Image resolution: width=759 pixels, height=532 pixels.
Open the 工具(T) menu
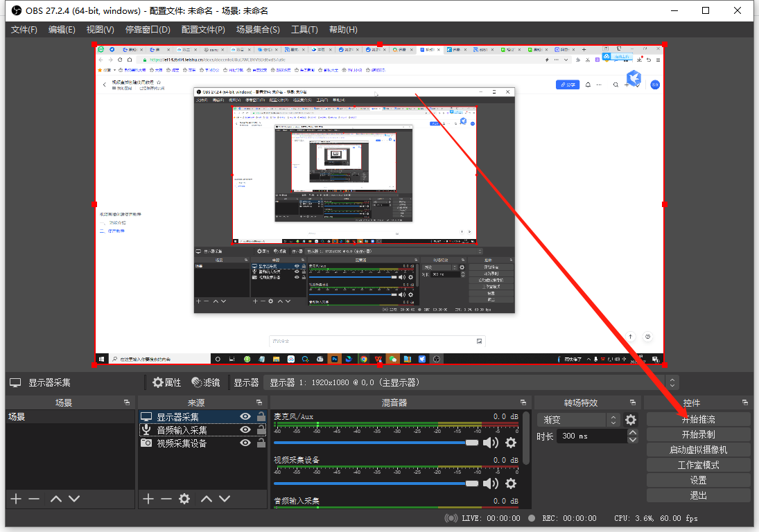tap(304, 30)
